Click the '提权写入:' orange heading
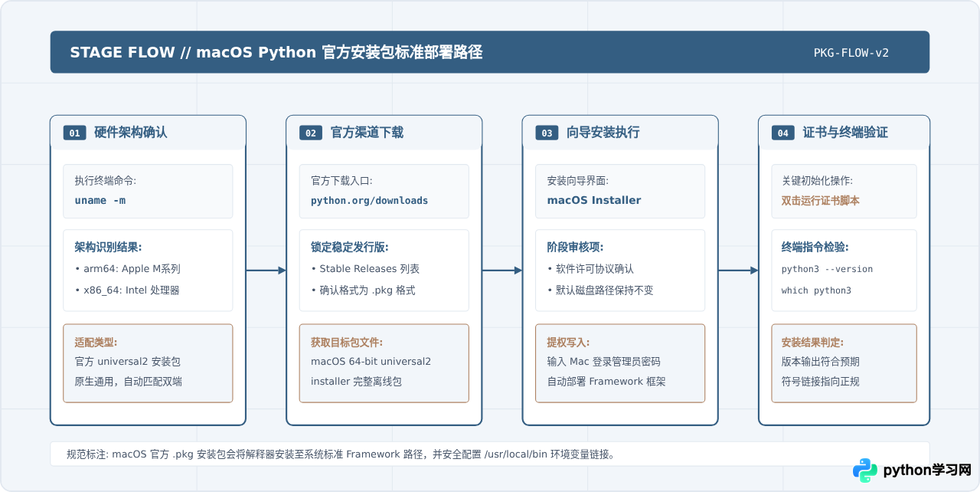Viewport: 980px width, 492px height. [x=568, y=343]
